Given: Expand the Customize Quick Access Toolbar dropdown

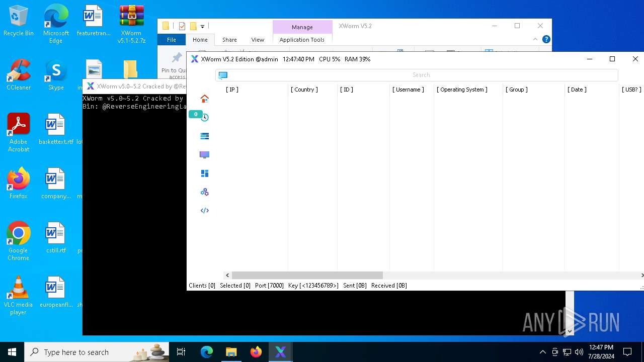Looking at the screenshot, I should click(202, 26).
